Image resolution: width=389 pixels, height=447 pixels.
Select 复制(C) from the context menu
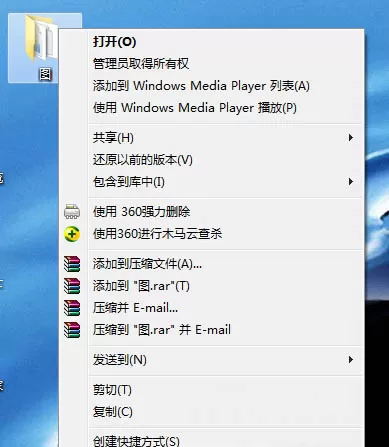pyautogui.click(x=113, y=412)
